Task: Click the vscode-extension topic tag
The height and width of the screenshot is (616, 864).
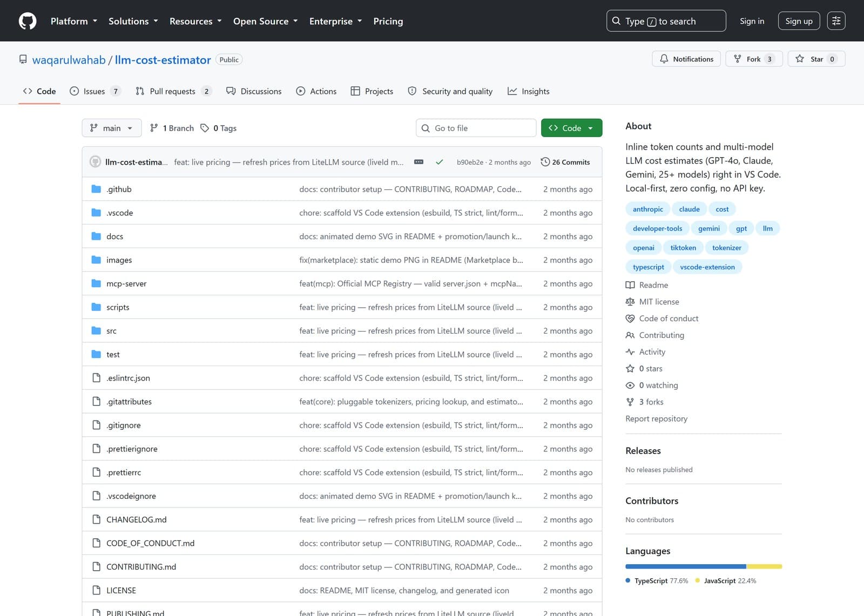Action: [x=707, y=267]
